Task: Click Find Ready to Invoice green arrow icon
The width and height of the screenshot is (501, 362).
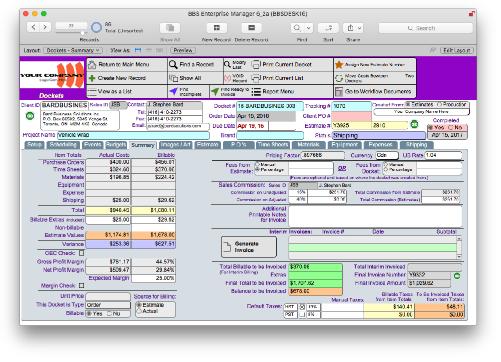Action: 215,91
